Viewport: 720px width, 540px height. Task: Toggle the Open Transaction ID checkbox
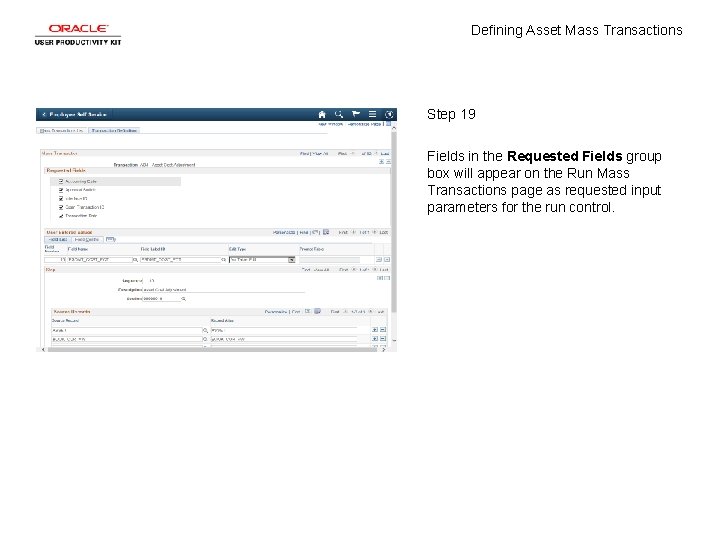[x=61, y=208]
